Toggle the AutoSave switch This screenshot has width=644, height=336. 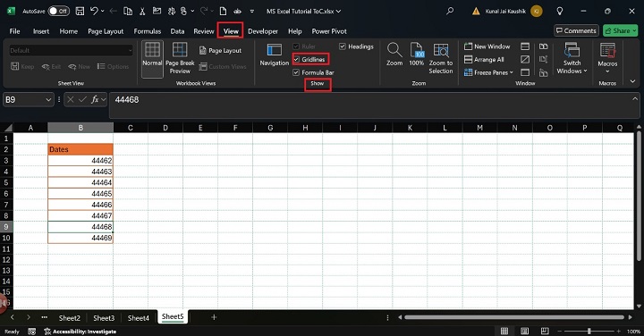pyautogui.click(x=59, y=11)
